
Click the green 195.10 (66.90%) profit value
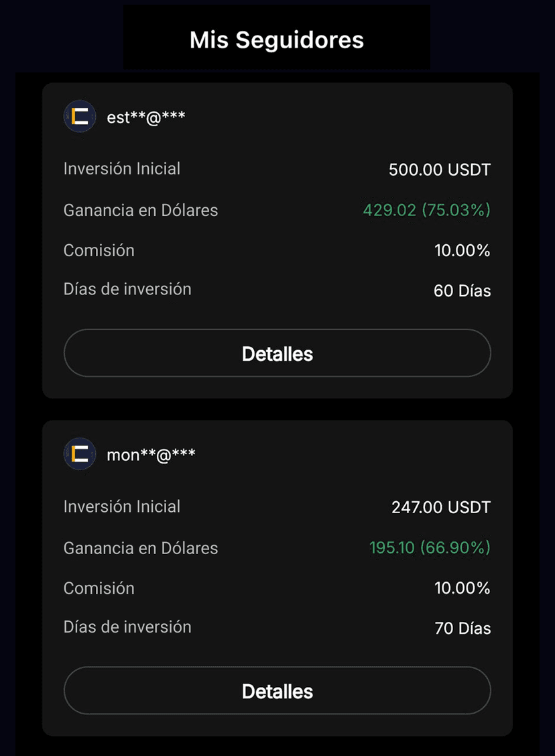(430, 548)
